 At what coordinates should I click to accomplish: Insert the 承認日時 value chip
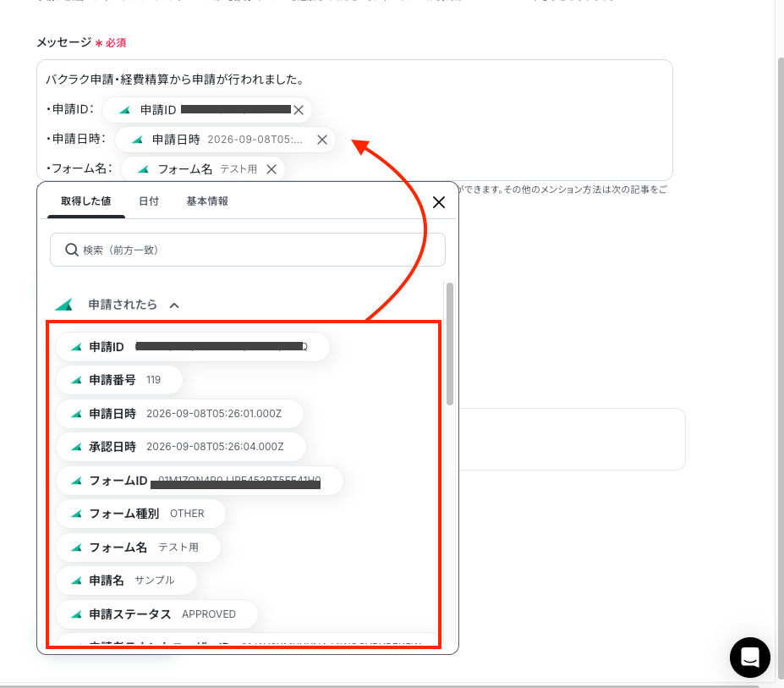coord(180,446)
